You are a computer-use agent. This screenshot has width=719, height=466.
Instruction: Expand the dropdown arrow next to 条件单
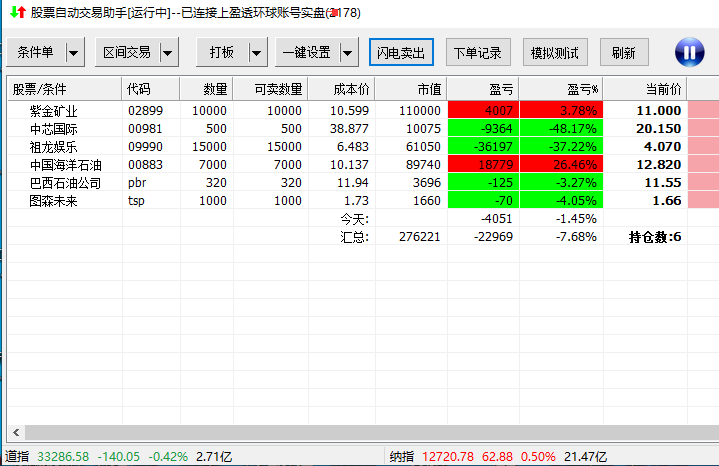click(74, 52)
